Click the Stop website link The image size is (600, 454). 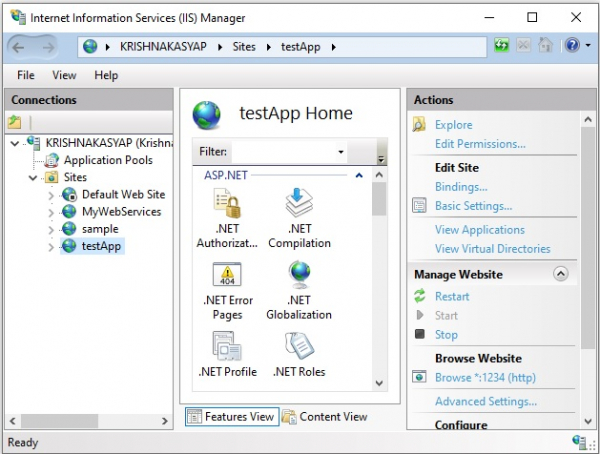[x=446, y=335]
